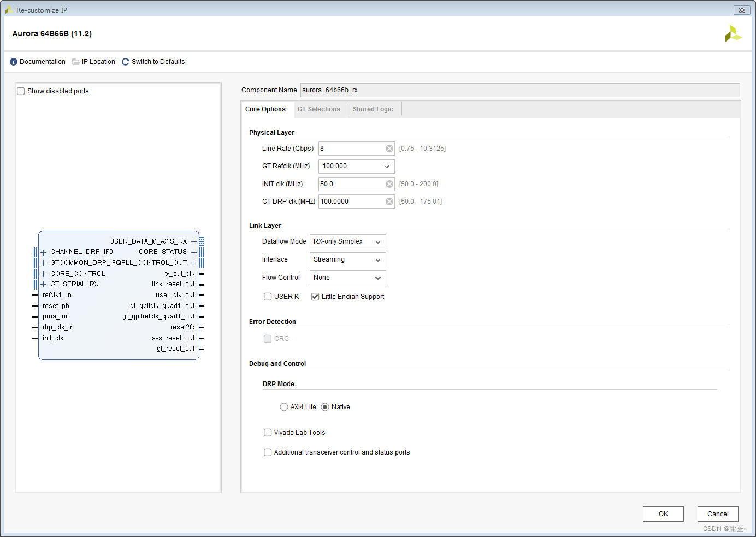Select the AXI4 Lite radio button
756x537 pixels.
click(x=284, y=407)
